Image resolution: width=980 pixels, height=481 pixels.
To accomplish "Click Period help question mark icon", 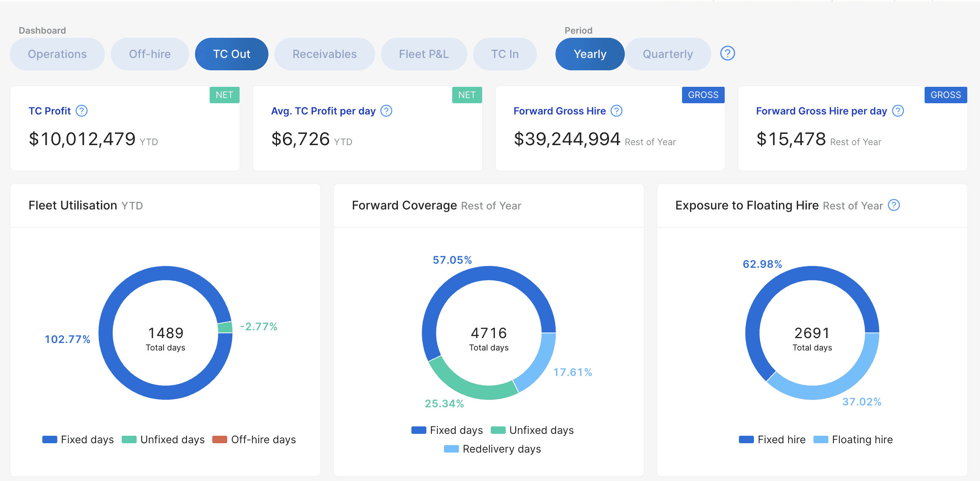I will 727,53.
